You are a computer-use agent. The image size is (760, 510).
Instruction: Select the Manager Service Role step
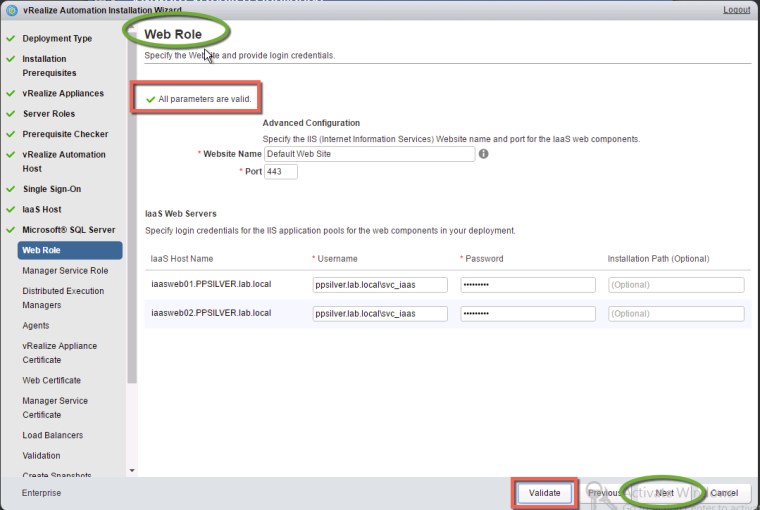tap(65, 271)
